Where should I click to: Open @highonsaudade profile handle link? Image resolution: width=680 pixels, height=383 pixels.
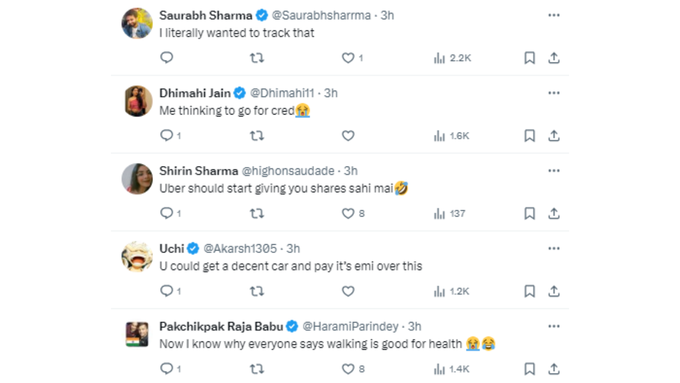click(288, 171)
